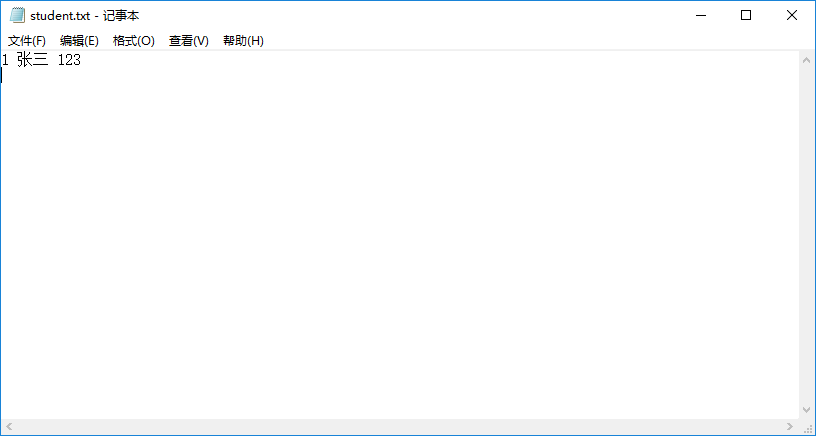Click the vertical scrollbar up arrow
This screenshot has height=436, width=816.
tap(806, 60)
